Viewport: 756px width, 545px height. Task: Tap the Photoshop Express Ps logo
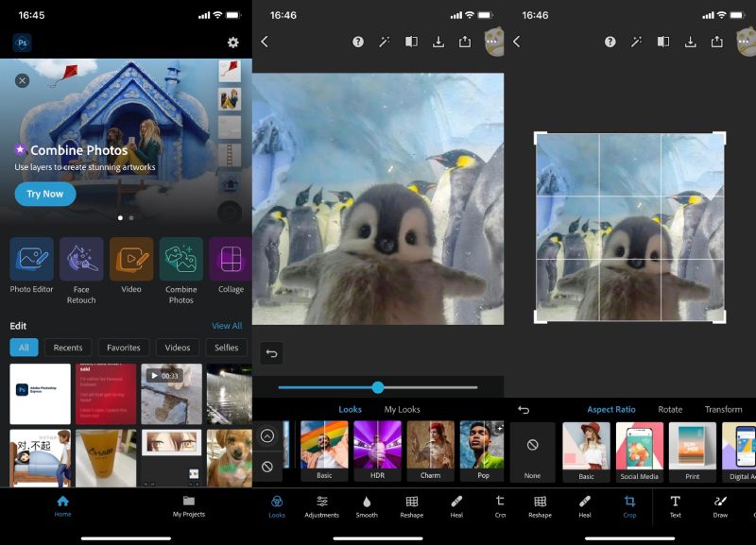coord(22,43)
